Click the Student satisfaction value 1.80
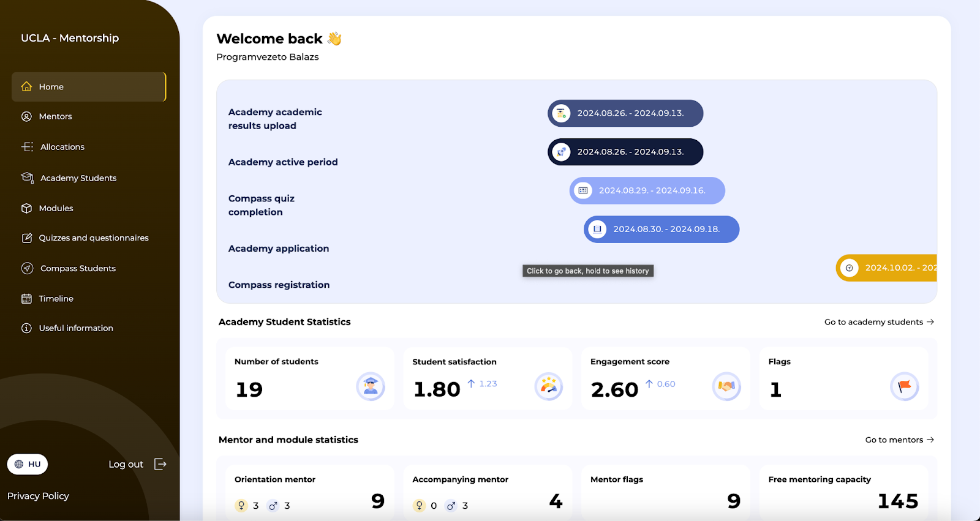The height and width of the screenshot is (521, 980). (x=437, y=389)
